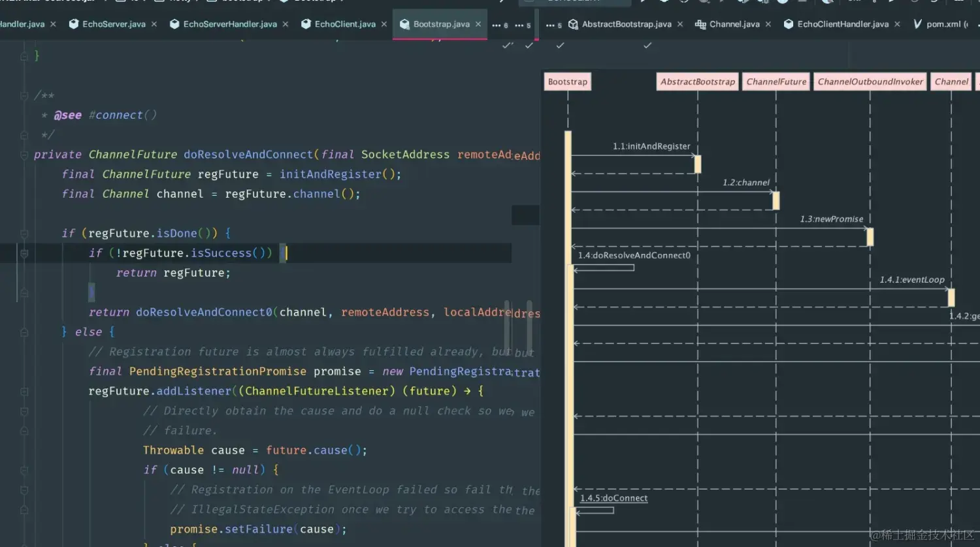The image size is (980, 547).
Task: Close the EchoServer.java tab
Action: pyautogui.click(x=154, y=24)
